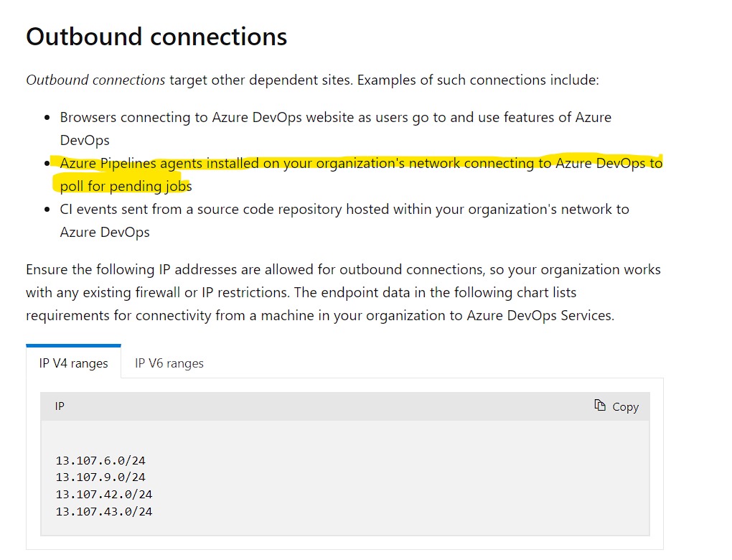
Task: Switch to the IP V6 ranges tab
Action: [169, 363]
